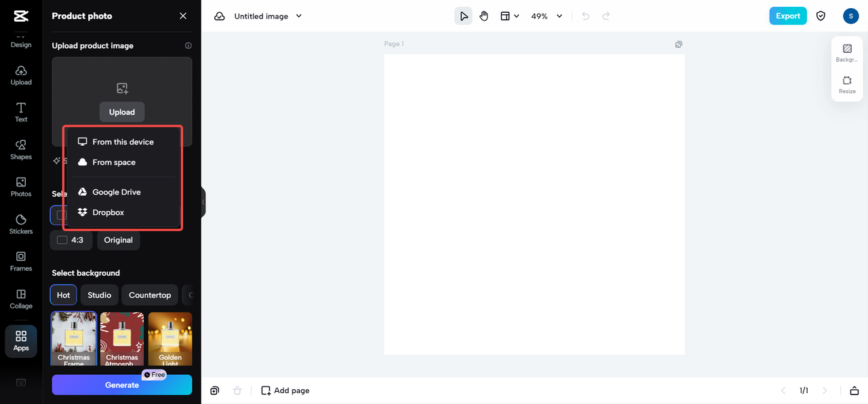Open the Photos panel

tap(21, 187)
